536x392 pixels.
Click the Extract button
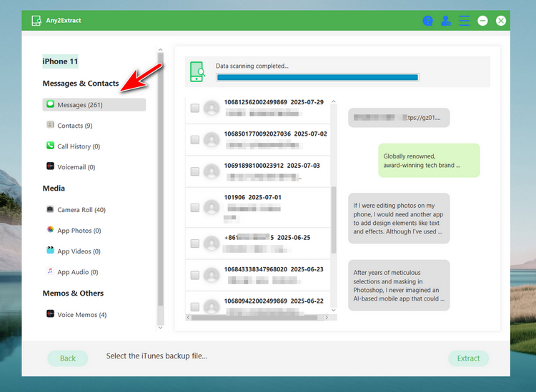click(468, 358)
